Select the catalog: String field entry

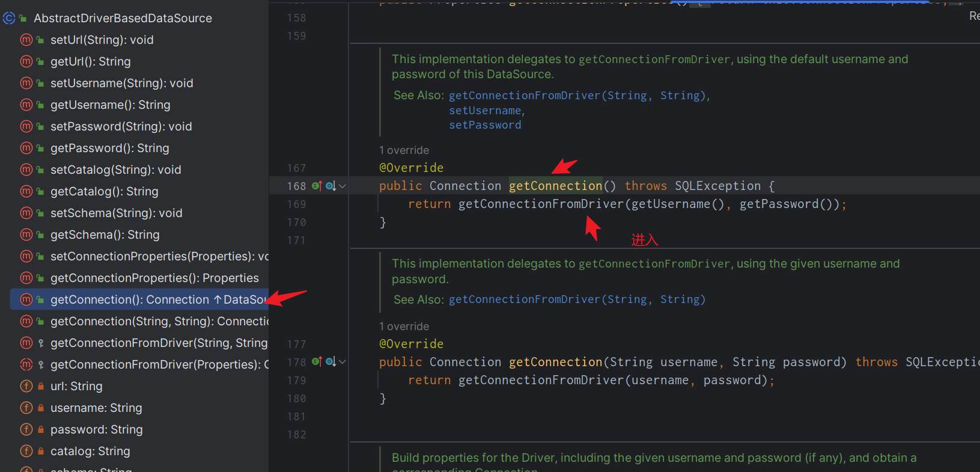click(90, 452)
